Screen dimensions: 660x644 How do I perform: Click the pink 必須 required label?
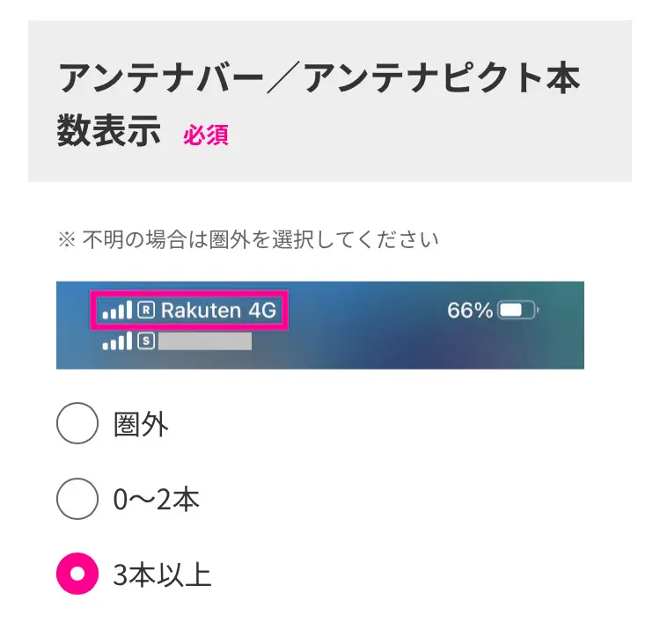point(206,135)
